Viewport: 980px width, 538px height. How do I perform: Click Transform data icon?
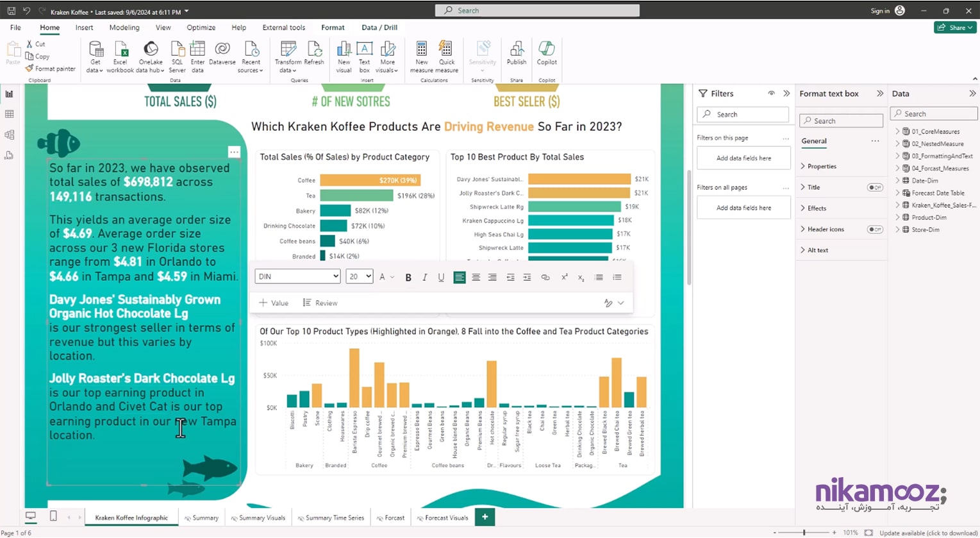tap(288, 57)
